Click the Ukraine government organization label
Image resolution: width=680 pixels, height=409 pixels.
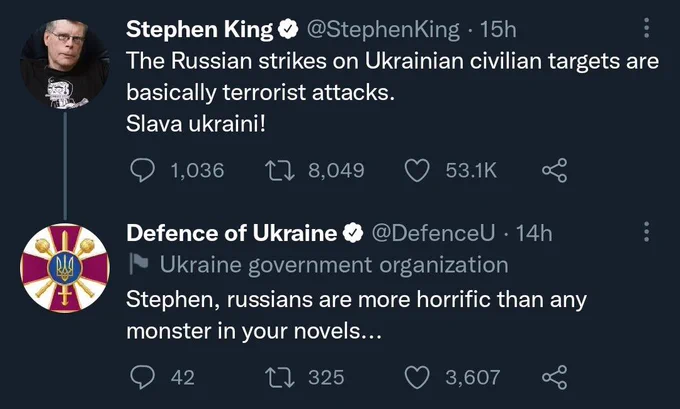pos(334,265)
